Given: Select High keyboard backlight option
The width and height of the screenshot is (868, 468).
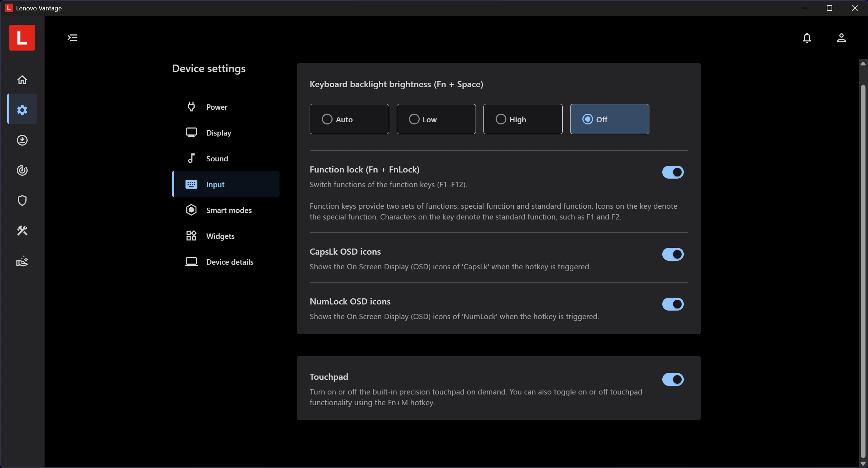Looking at the screenshot, I should point(523,119).
